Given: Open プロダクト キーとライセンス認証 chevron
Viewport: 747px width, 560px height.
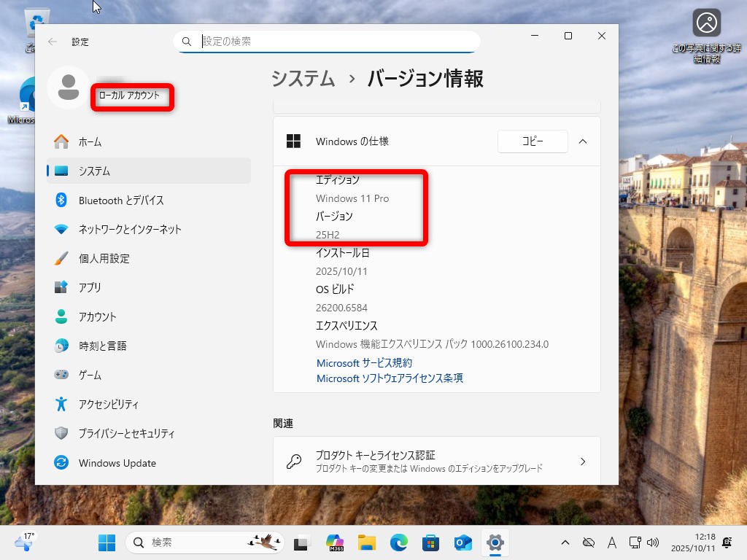Looking at the screenshot, I should [583, 461].
